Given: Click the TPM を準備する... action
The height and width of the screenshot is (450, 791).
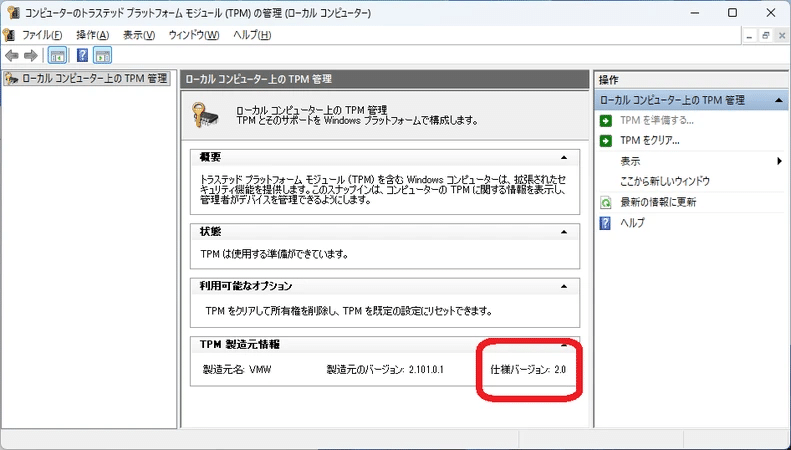Looking at the screenshot, I should click(656, 121).
